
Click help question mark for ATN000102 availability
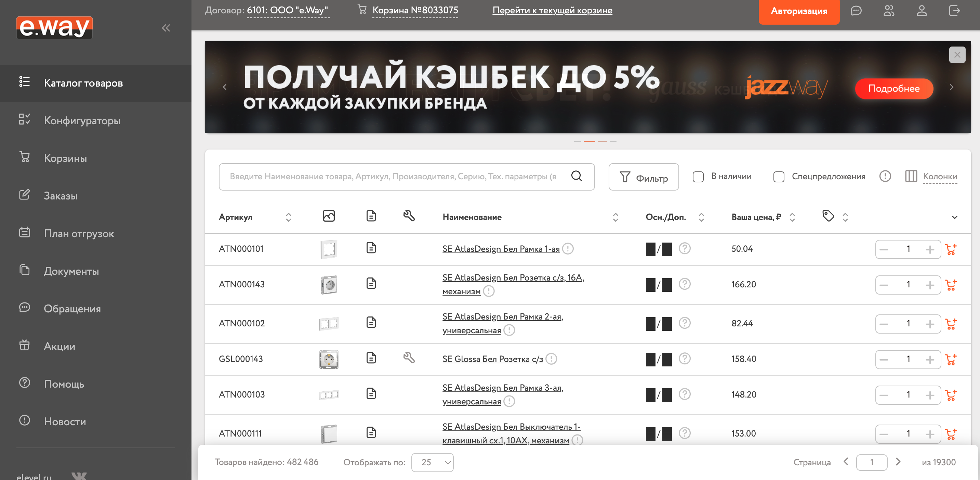685,323
